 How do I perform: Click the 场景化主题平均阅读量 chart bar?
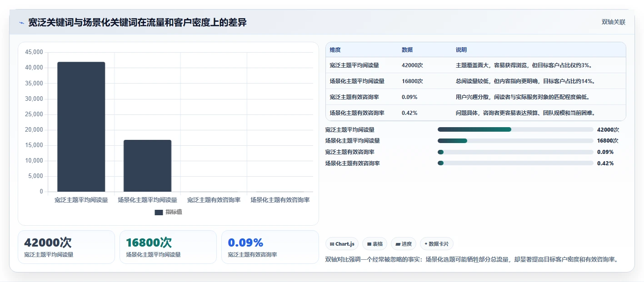tap(147, 166)
